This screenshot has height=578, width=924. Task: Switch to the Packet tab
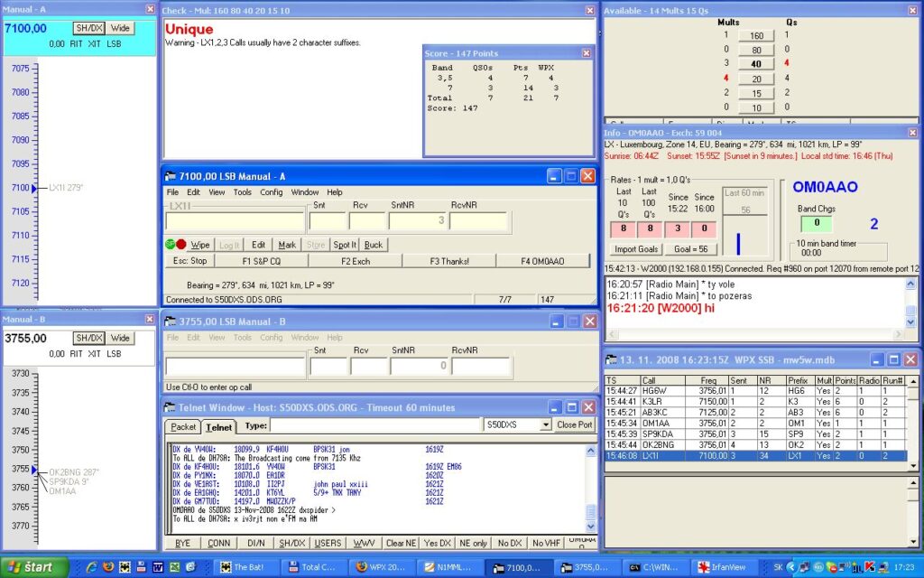point(183,427)
